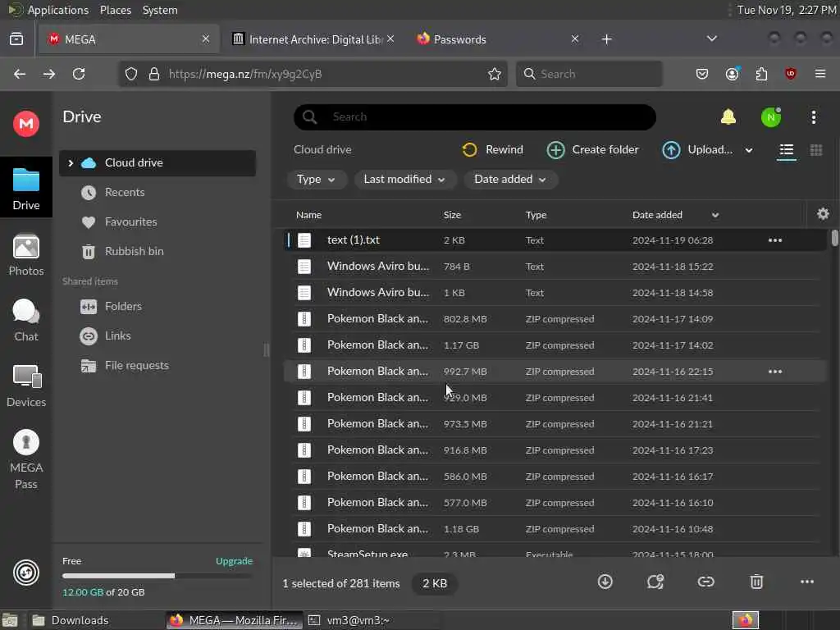Open a new browser tab
Viewport: 840px width, 630px height.
(606, 39)
